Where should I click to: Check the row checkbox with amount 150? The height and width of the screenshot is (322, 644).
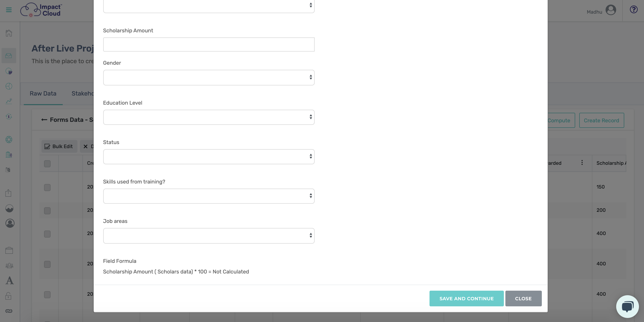pyautogui.click(x=47, y=188)
